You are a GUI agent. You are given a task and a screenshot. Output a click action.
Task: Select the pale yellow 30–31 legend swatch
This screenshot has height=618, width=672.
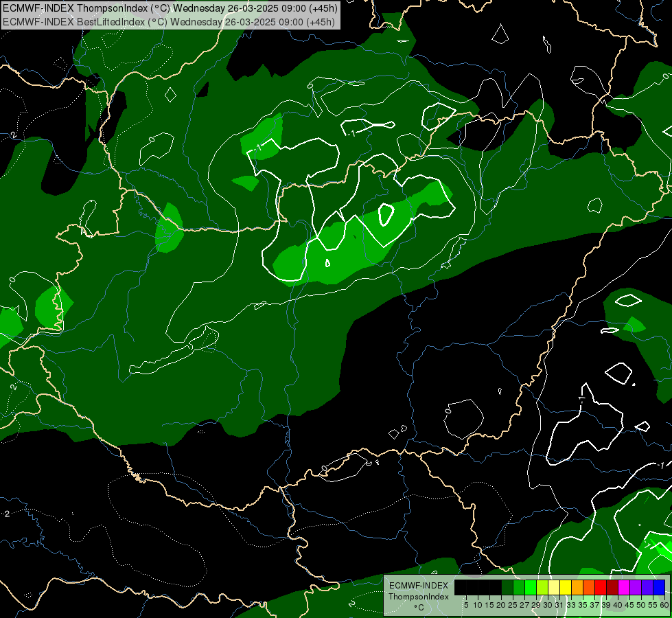[x=554, y=587]
